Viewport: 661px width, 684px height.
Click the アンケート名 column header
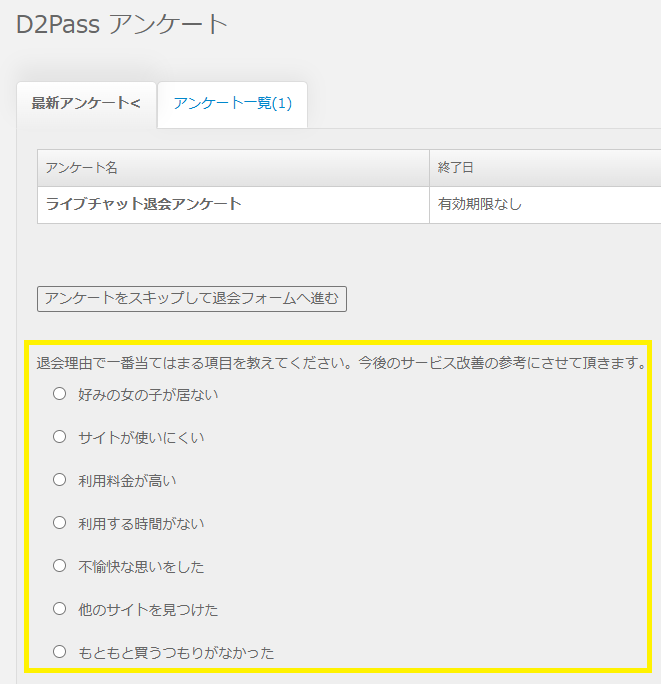click(233, 168)
